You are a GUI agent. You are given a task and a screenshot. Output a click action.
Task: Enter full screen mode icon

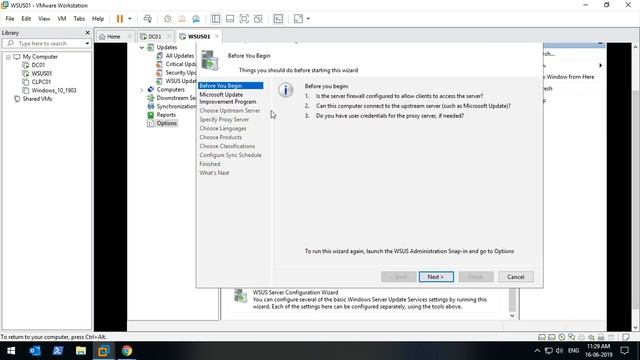(244, 19)
